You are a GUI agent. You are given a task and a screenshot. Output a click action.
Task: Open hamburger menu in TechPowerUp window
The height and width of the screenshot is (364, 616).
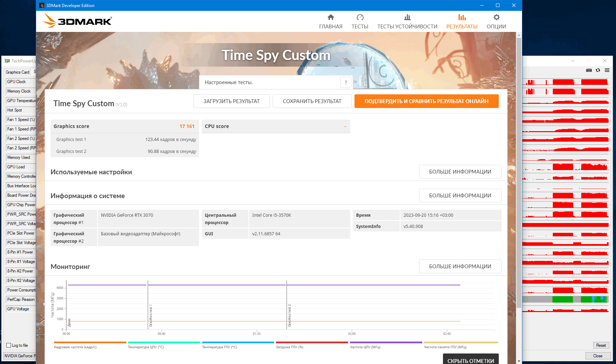607,70
